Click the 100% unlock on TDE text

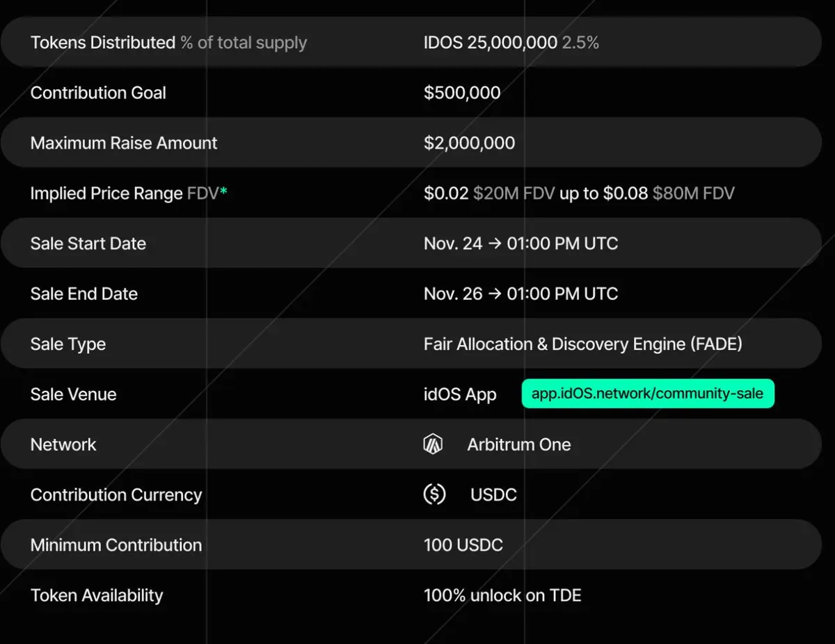tap(502, 595)
